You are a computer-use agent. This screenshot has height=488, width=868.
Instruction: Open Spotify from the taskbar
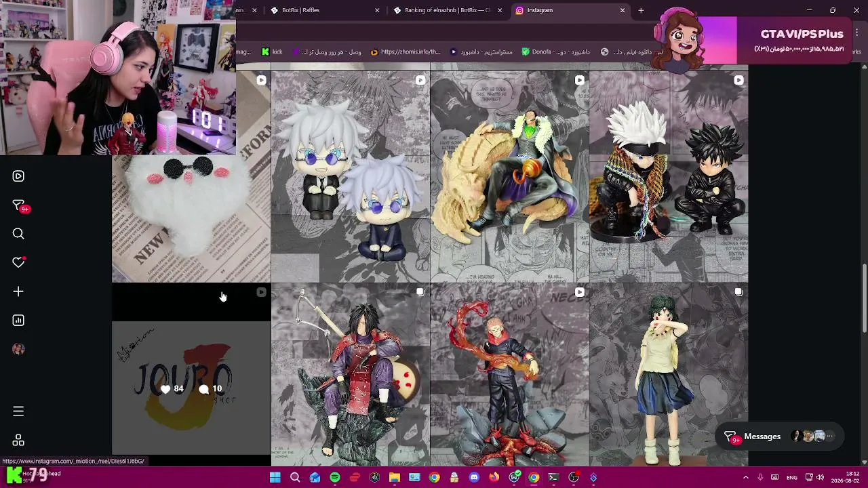[335, 477]
